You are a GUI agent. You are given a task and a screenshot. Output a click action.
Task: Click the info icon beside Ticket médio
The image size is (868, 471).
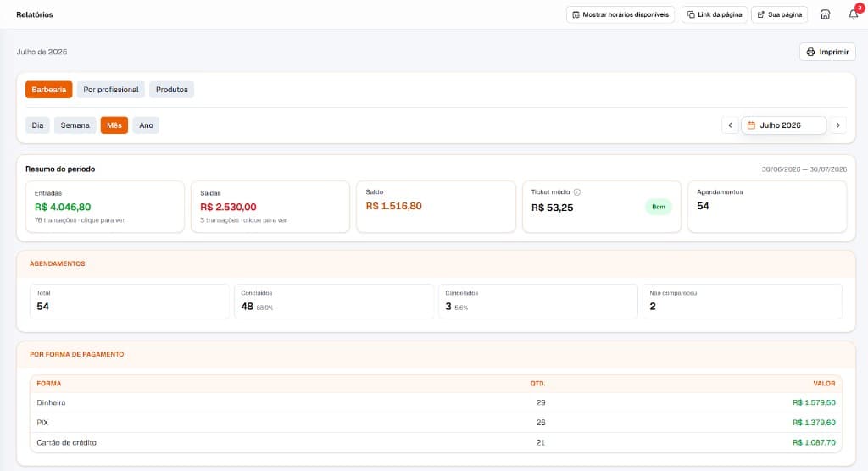click(576, 192)
